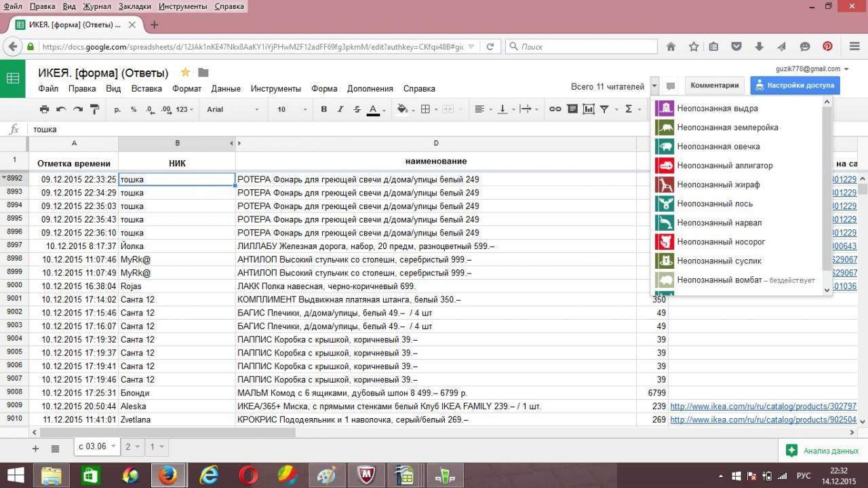Image resolution: width=868 pixels, height=488 pixels.
Task: Click Настройки доступа share button
Action: click(795, 86)
